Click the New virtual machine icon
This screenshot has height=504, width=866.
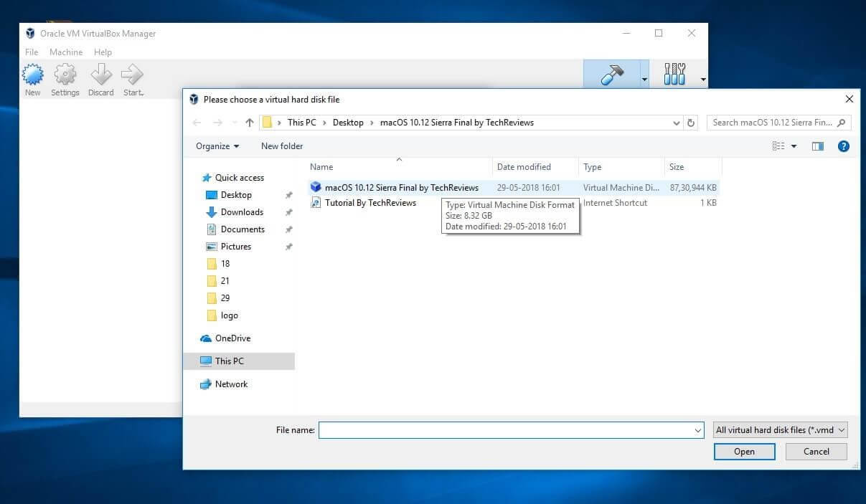[x=33, y=75]
